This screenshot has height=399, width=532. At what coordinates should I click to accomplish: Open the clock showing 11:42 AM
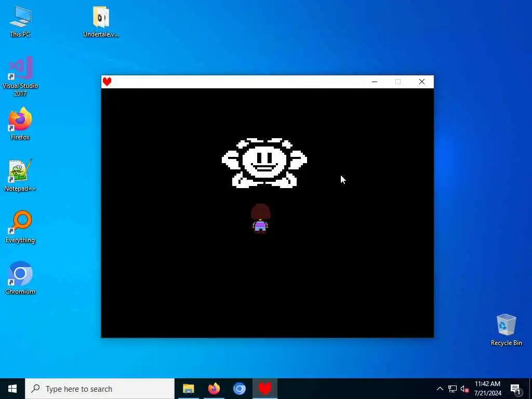pyautogui.click(x=487, y=389)
